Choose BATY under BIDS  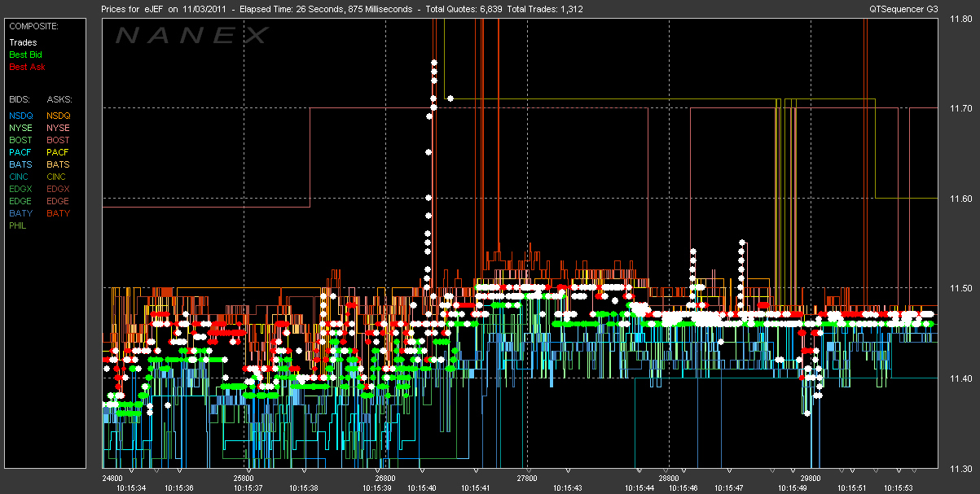[x=21, y=212]
